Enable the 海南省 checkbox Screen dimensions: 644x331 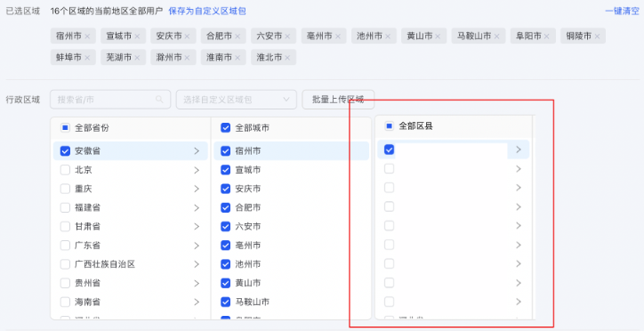point(65,303)
